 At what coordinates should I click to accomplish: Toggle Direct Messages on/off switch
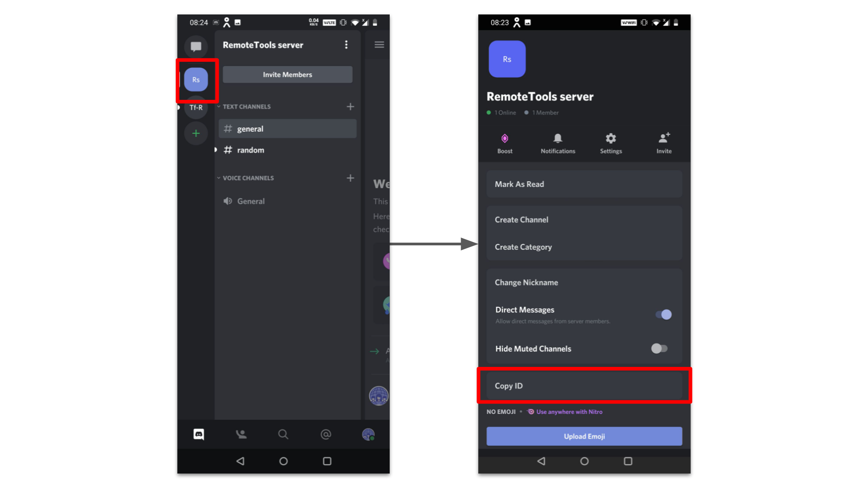(x=663, y=314)
